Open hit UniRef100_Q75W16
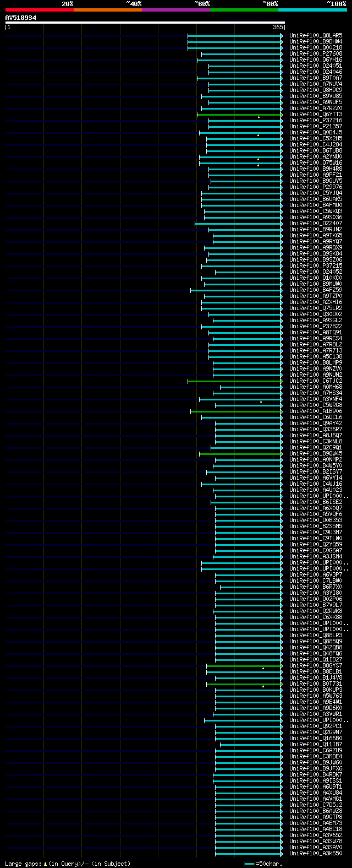 (x=316, y=162)
